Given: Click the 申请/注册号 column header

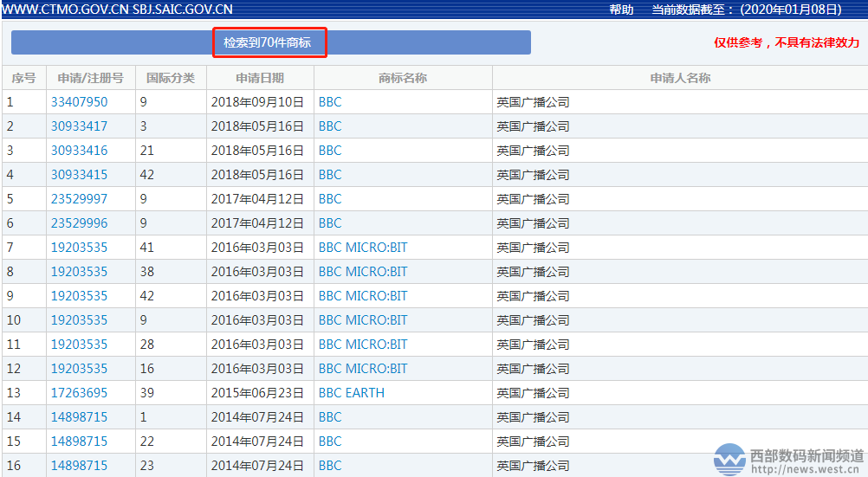Looking at the screenshot, I should pos(90,78).
